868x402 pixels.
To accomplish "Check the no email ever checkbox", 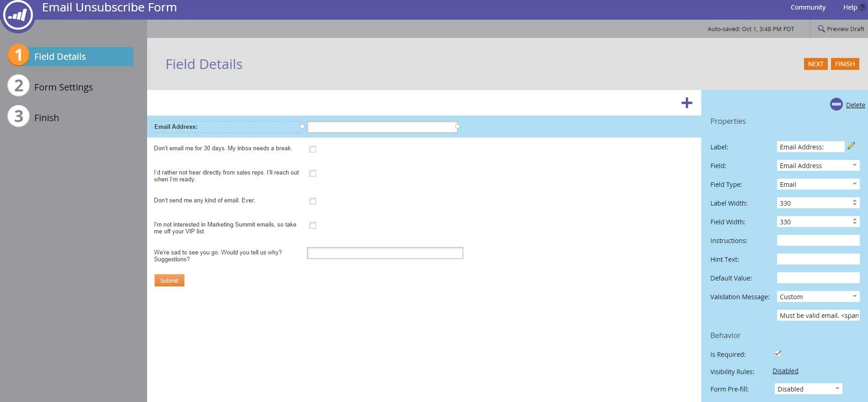I will [x=312, y=201].
